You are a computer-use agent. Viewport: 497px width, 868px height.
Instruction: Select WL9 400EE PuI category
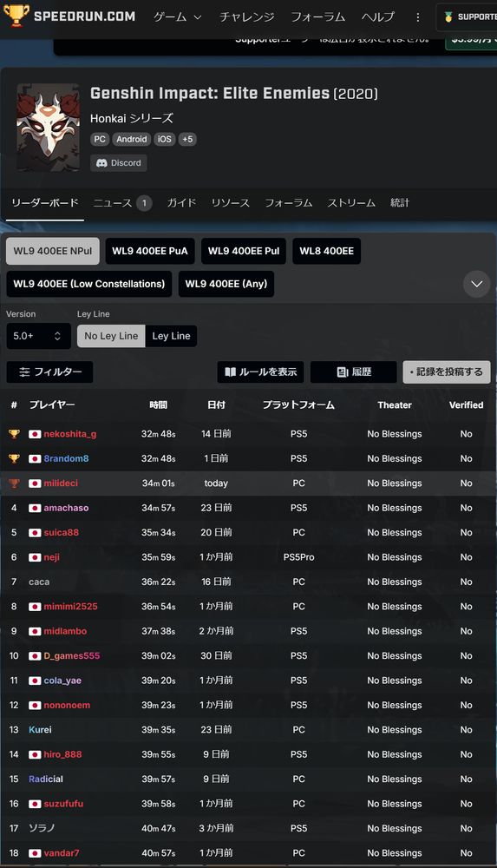pyautogui.click(x=244, y=251)
